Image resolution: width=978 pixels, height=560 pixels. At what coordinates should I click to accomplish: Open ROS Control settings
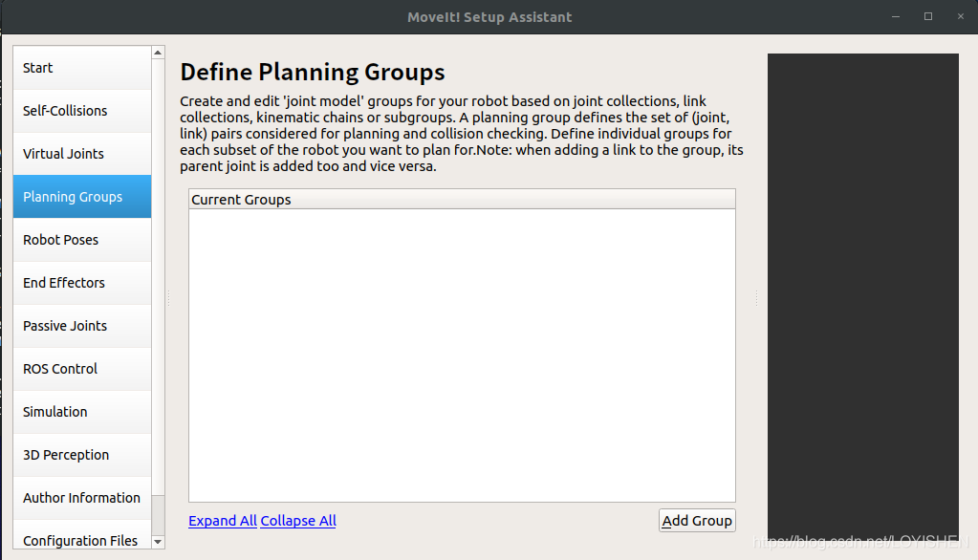point(81,369)
